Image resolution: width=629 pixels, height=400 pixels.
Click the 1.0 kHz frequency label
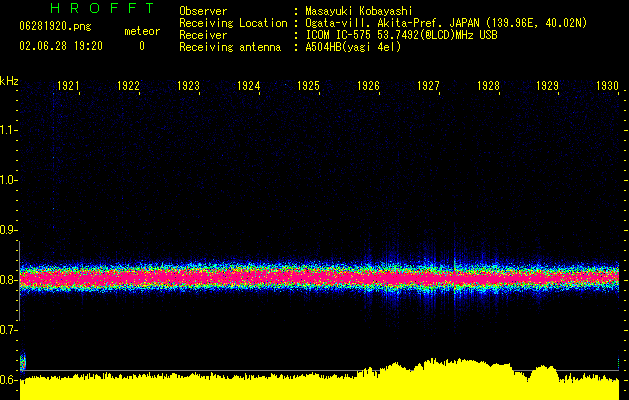point(7,180)
